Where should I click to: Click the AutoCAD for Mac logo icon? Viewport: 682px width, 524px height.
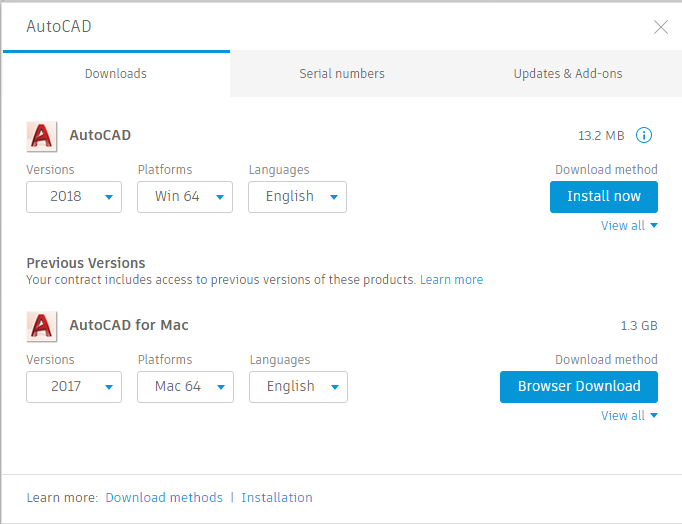[41, 326]
